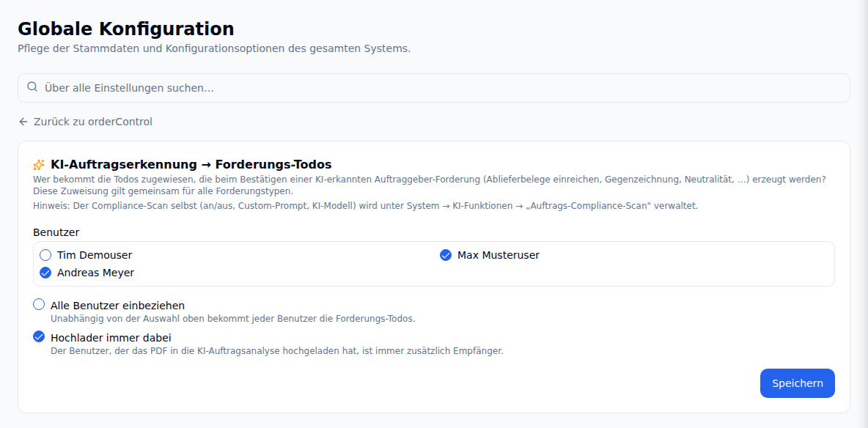Enable Alle Benutzer einbeziehen option
This screenshot has height=428, width=868.
[x=39, y=305]
